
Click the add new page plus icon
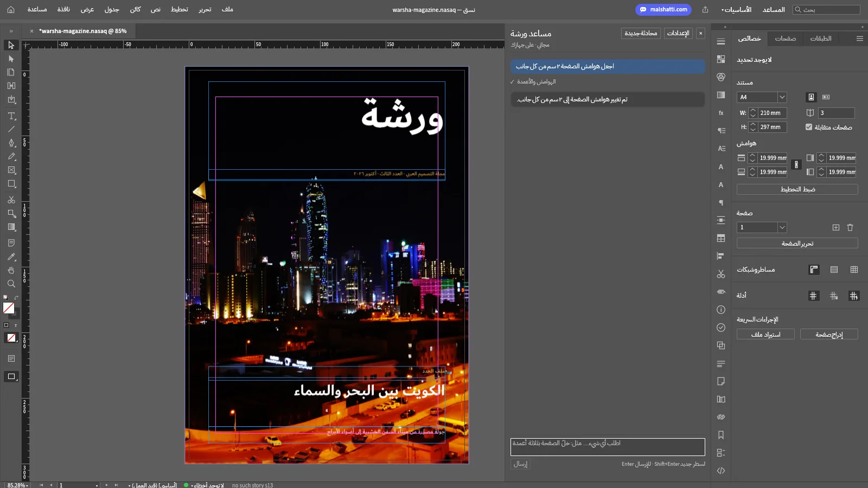pyautogui.click(x=836, y=227)
